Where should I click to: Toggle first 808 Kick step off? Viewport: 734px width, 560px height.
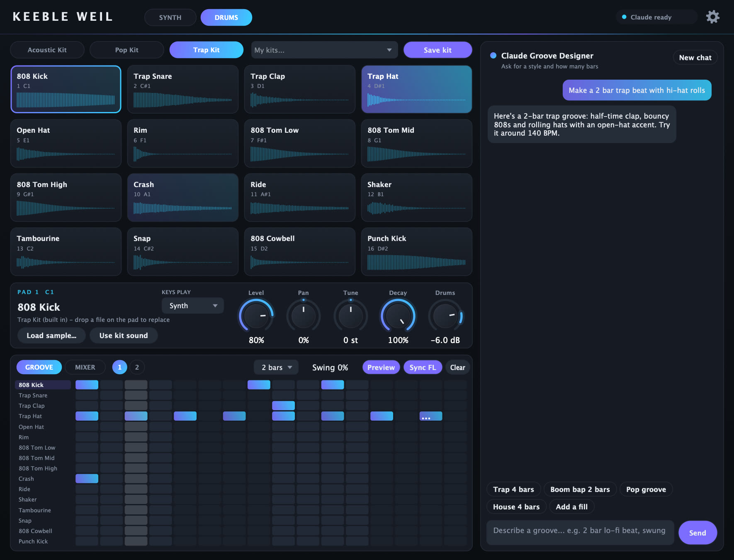click(x=87, y=385)
